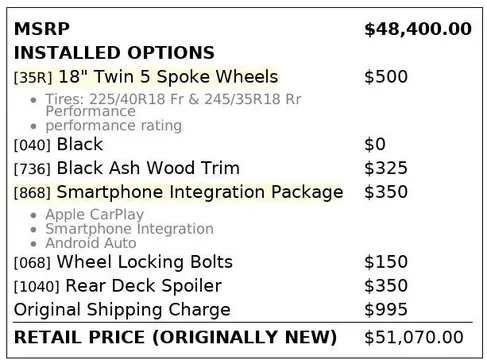Click the [35R] option code
Screen dimensions: 487x360
pos(33,78)
